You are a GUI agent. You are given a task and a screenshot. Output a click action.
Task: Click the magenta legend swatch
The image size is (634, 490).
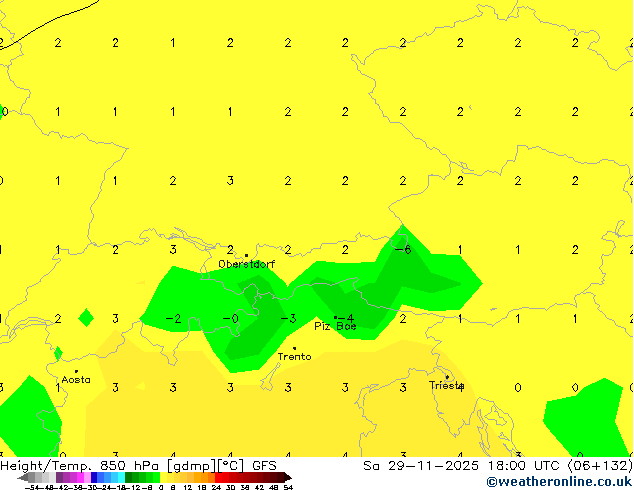tap(80, 477)
